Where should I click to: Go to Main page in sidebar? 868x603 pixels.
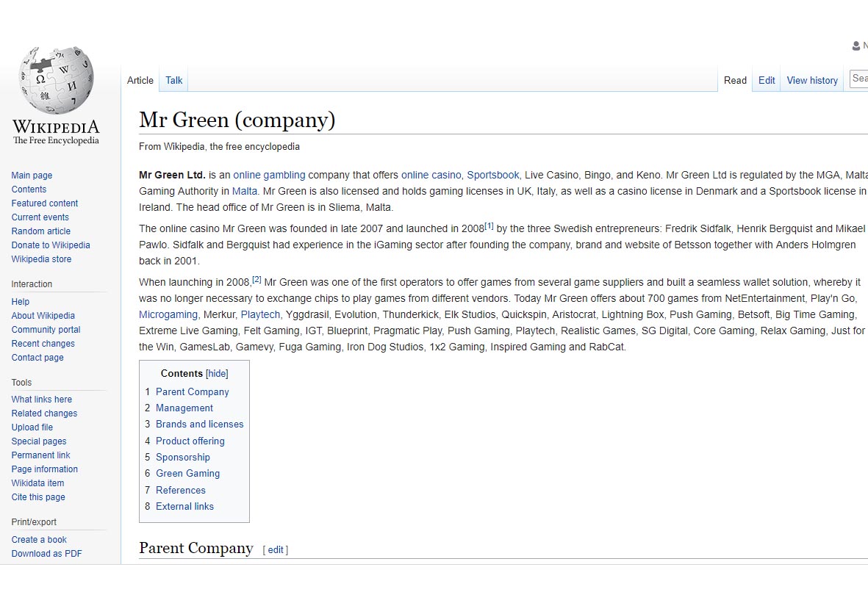tap(32, 176)
